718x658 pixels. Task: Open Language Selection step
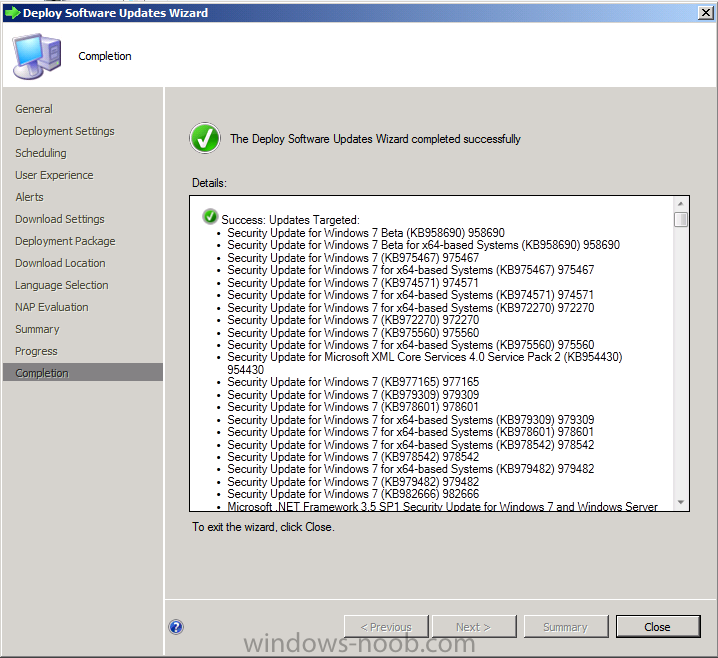(61, 285)
